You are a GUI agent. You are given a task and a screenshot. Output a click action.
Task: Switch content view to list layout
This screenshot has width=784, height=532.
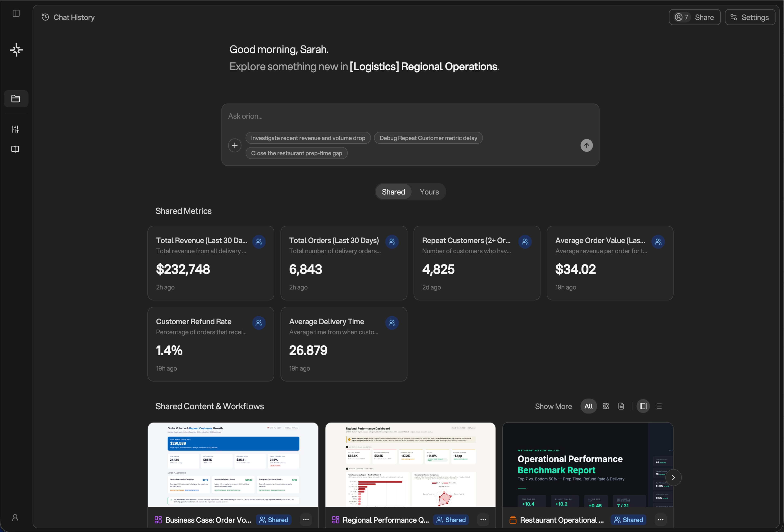[658, 406]
